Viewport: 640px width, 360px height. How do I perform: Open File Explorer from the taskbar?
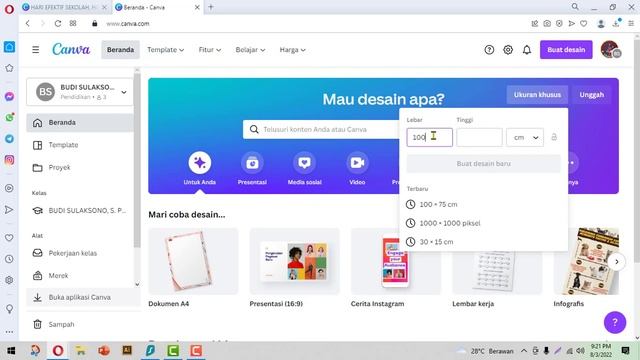tap(80, 351)
